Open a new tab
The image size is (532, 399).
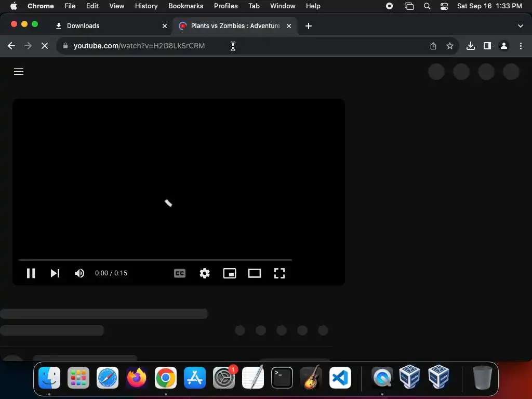[309, 26]
